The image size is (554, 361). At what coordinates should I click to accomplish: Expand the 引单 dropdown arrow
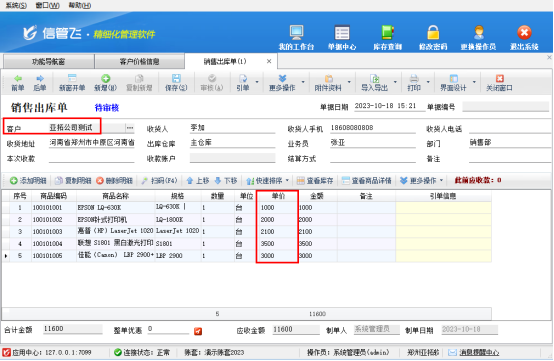257,82
